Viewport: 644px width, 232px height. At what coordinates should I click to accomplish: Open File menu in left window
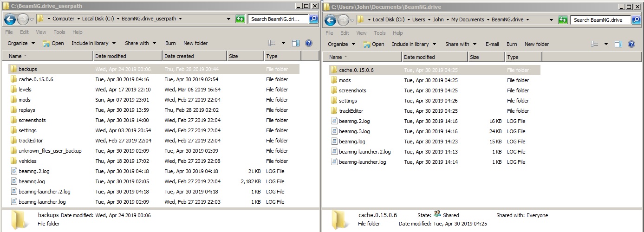click(x=9, y=32)
